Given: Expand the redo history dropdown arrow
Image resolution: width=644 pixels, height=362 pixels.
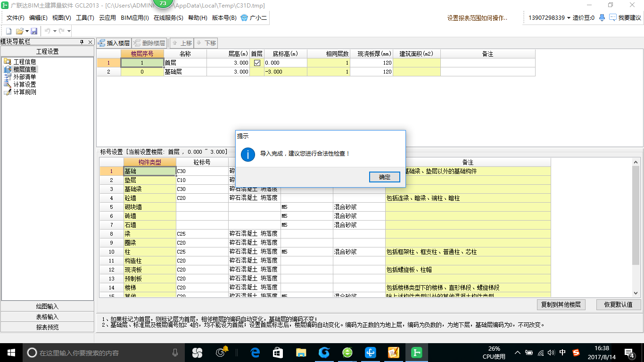Looking at the screenshot, I should coord(69,31).
